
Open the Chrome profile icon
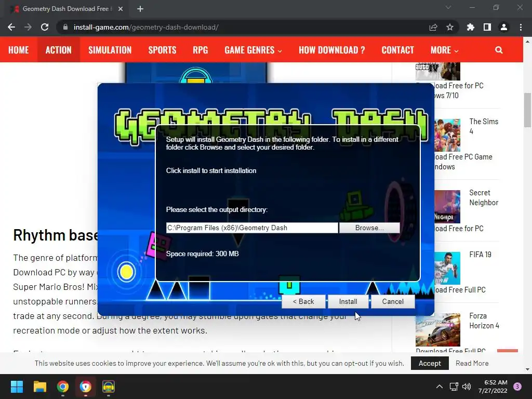504,27
